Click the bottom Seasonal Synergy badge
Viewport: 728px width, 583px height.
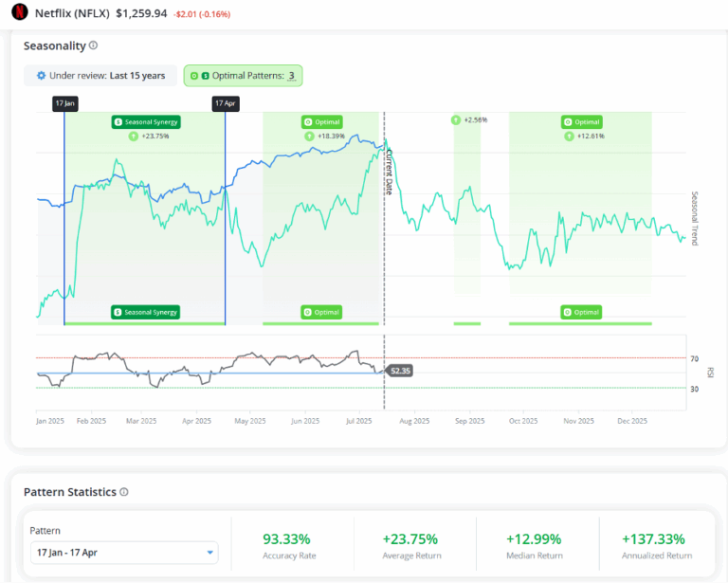tap(145, 312)
